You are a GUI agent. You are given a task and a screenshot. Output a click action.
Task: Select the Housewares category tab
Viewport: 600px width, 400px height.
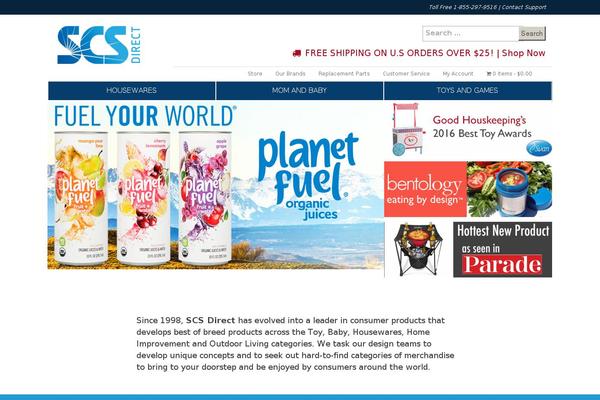pos(132,90)
